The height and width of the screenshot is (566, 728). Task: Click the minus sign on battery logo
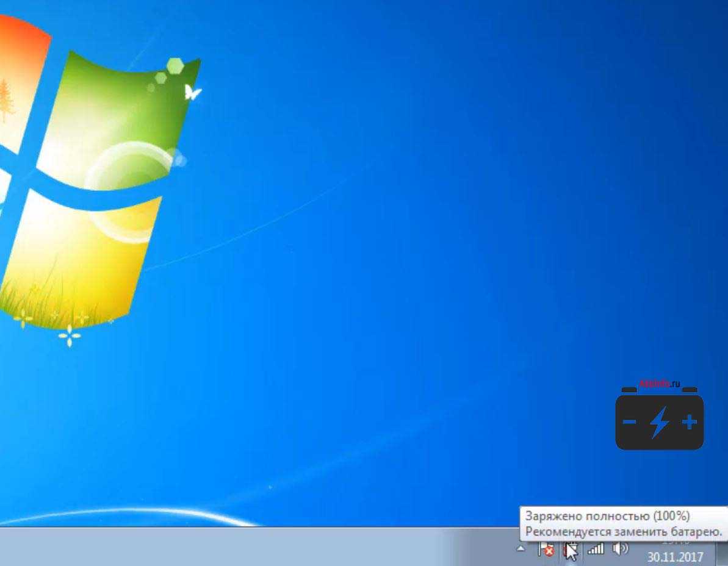[629, 422]
